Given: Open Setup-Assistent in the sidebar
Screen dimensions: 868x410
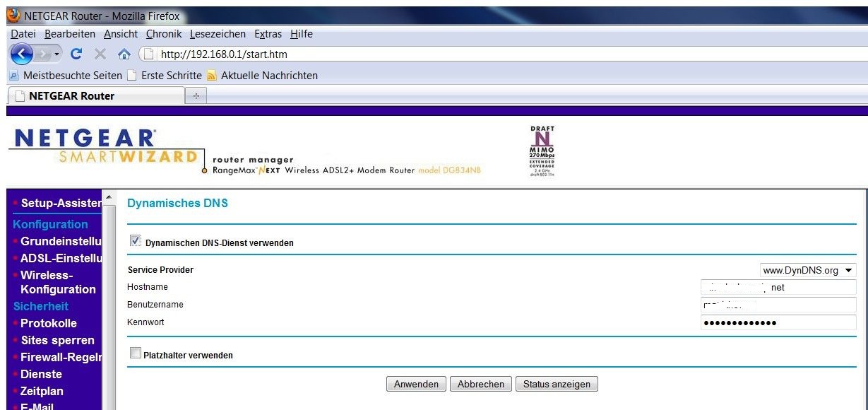Looking at the screenshot, I should 61,203.
